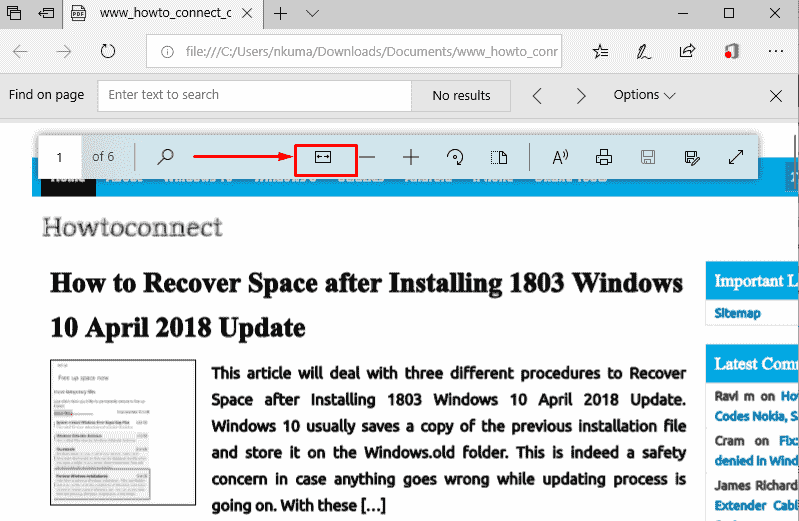Screen dimensions: 799x521
Task: Click the Howtoconnect site logo
Action: tap(132, 227)
